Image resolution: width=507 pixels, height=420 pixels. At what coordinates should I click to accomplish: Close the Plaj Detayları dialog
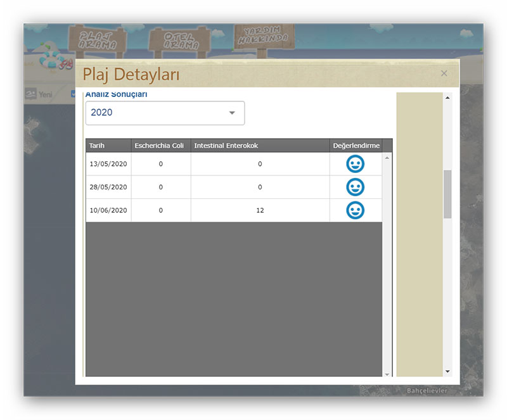(x=444, y=73)
